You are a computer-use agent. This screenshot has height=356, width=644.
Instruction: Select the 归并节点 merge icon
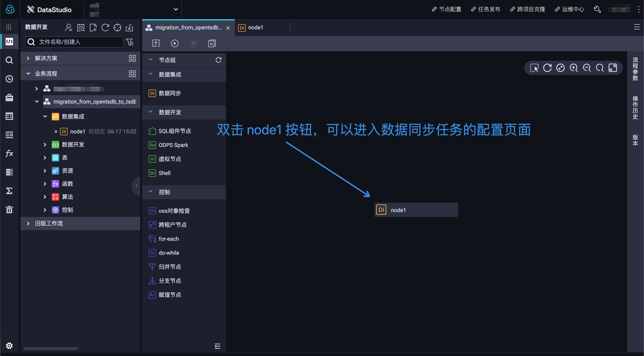(151, 267)
